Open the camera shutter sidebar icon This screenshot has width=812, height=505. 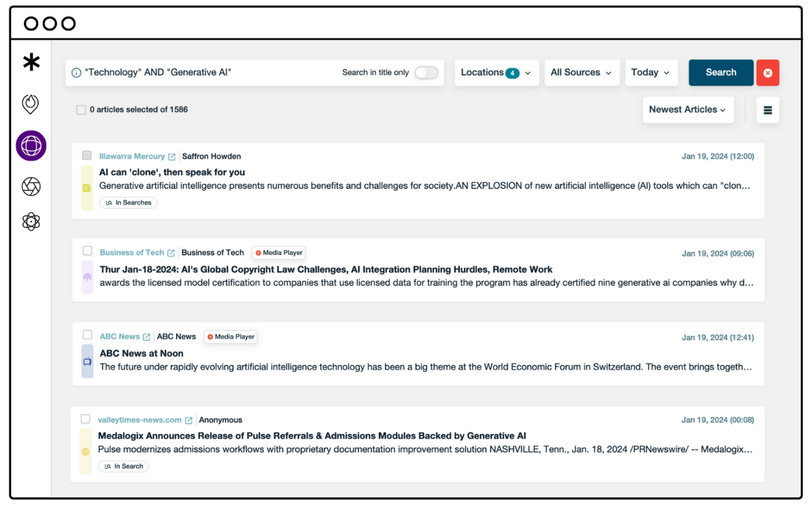[x=31, y=186]
